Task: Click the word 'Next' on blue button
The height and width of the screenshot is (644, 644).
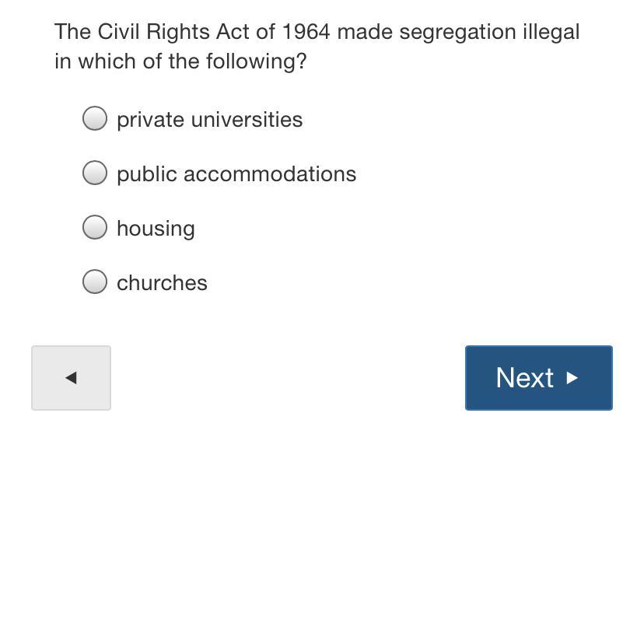Action: tap(525, 378)
